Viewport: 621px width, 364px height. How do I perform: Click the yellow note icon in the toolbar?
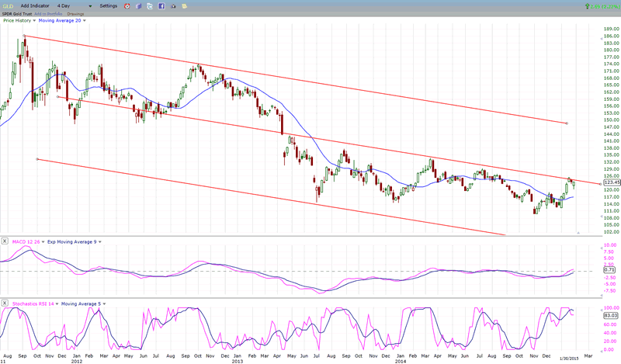[x=185, y=5]
